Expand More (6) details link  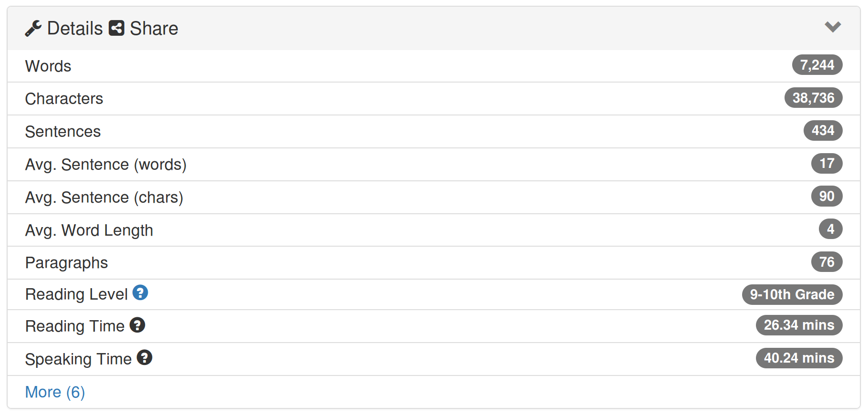pos(55,392)
